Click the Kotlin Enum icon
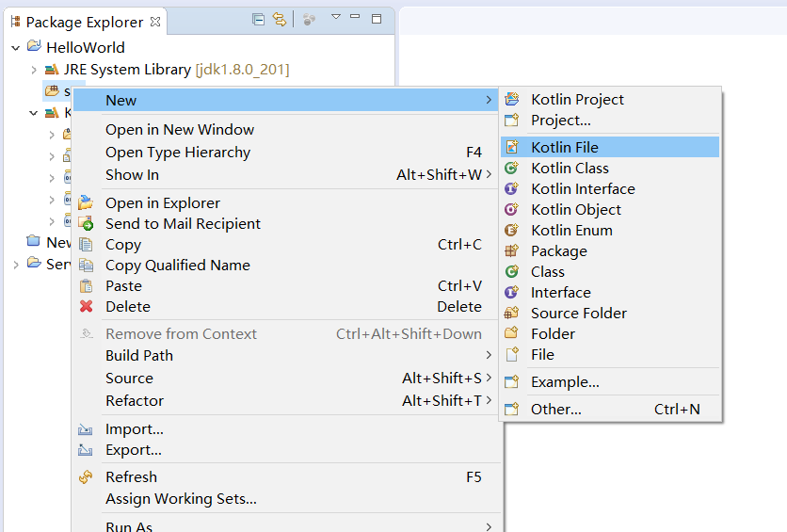 click(x=512, y=230)
